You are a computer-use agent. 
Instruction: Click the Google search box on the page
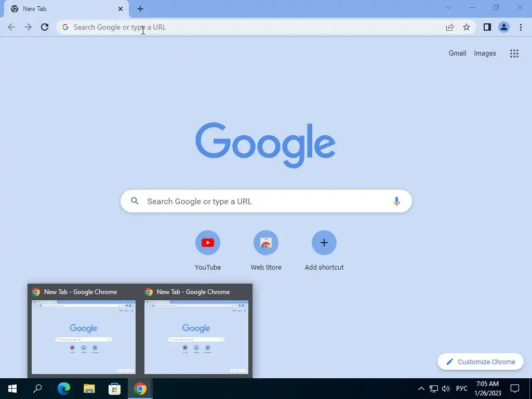click(266, 201)
